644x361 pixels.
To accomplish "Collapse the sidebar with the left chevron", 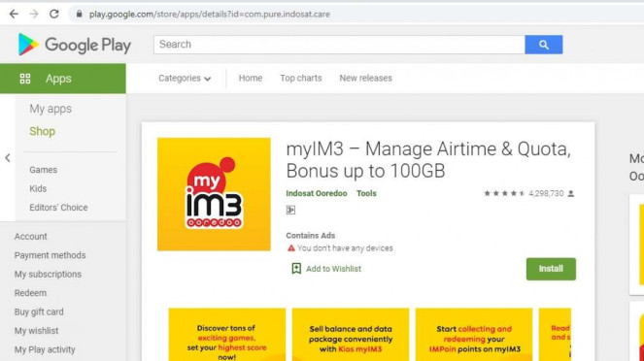I will pos(8,158).
